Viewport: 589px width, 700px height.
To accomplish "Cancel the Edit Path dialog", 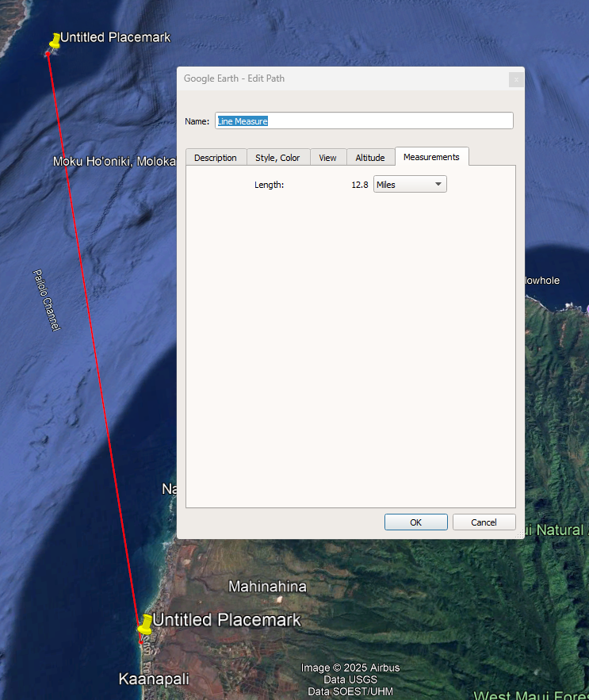I will (x=484, y=522).
